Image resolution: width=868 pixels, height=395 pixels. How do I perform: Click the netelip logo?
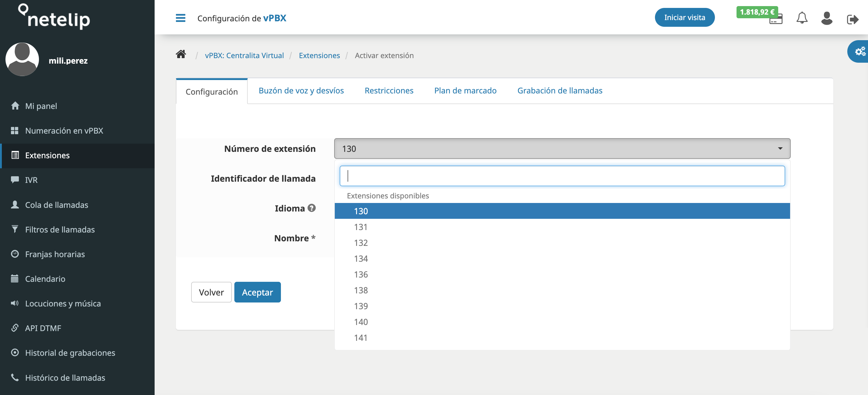(54, 16)
